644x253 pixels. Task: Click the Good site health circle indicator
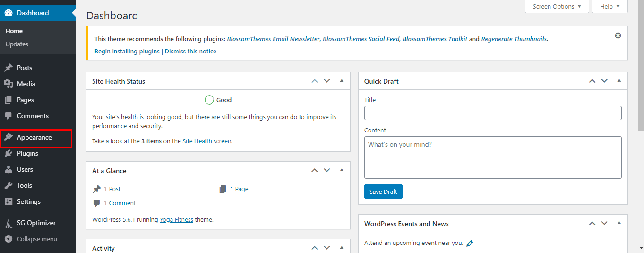209,100
